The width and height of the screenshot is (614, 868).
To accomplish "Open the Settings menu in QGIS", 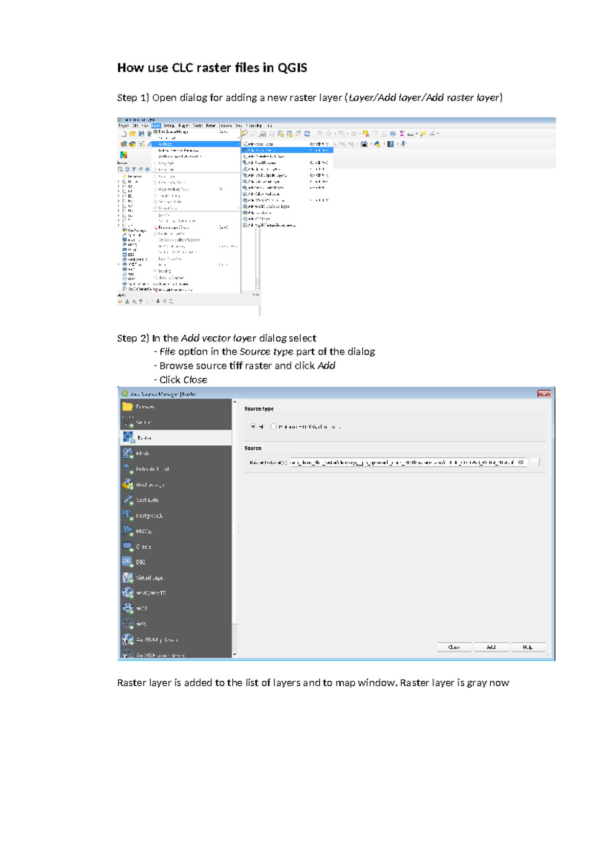I will (x=169, y=125).
